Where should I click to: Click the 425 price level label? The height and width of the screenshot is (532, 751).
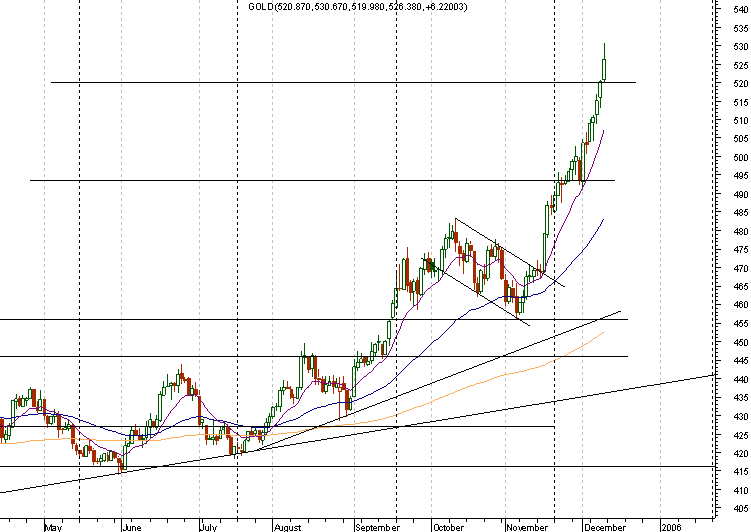tap(740, 435)
